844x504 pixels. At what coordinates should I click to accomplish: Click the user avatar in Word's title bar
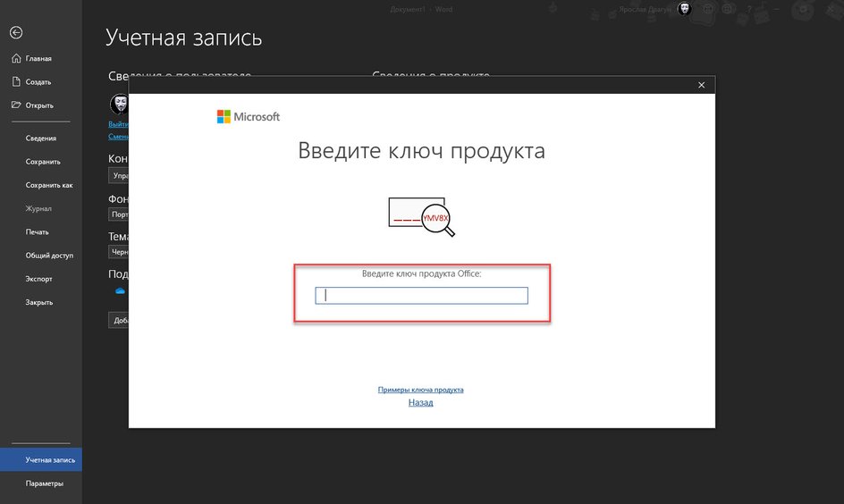pyautogui.click(x=684, y=9)
